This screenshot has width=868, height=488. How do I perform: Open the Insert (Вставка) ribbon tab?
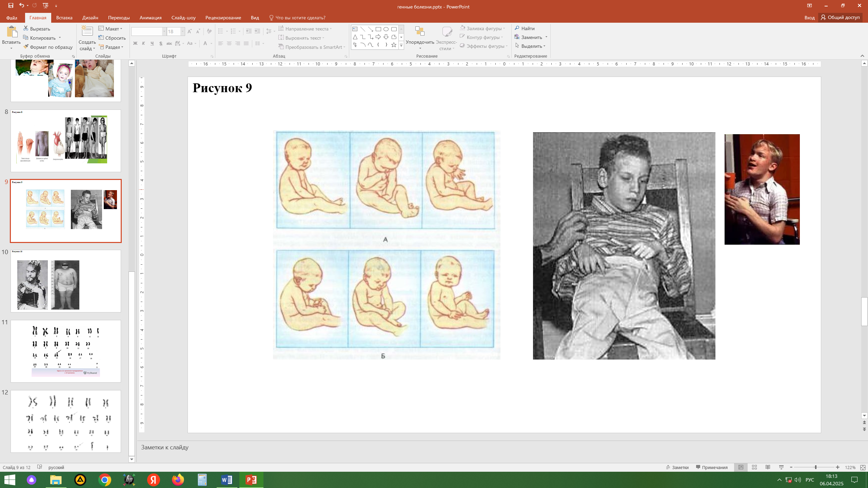point(64,18)
